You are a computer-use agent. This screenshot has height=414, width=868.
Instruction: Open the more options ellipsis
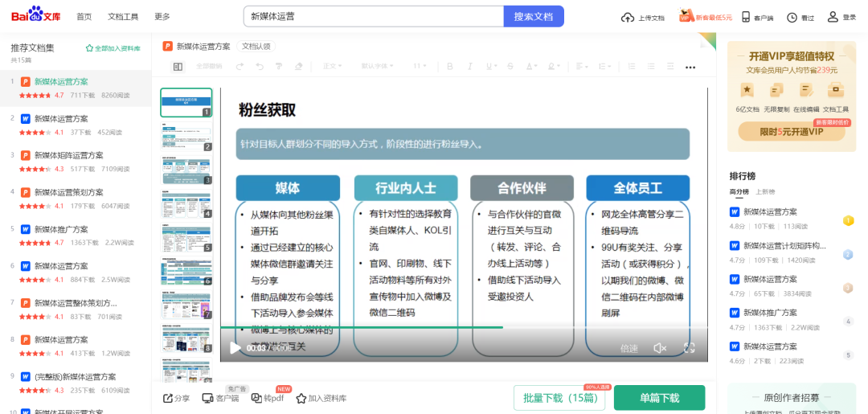tap(690, 67)
